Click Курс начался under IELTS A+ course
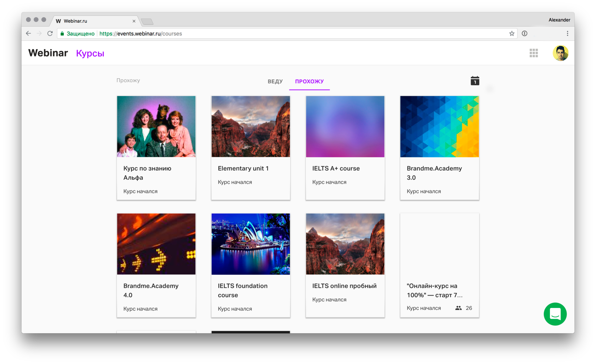This screenshot has width=596, height=364. pyautogui.click(x=329, y=182)
